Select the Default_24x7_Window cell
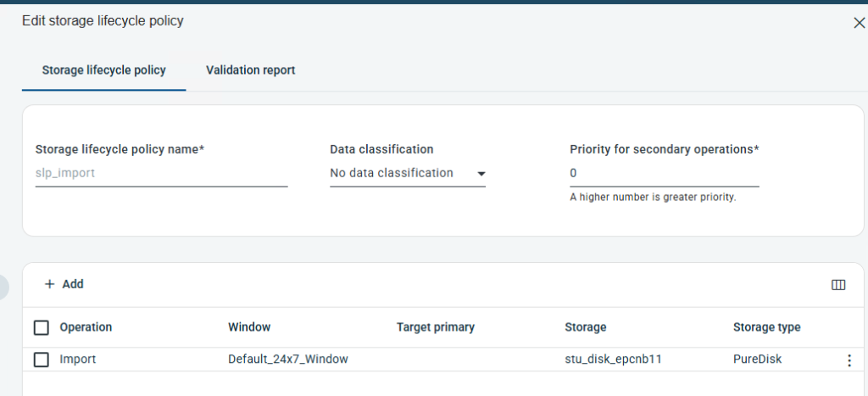 tap(288, 360)
